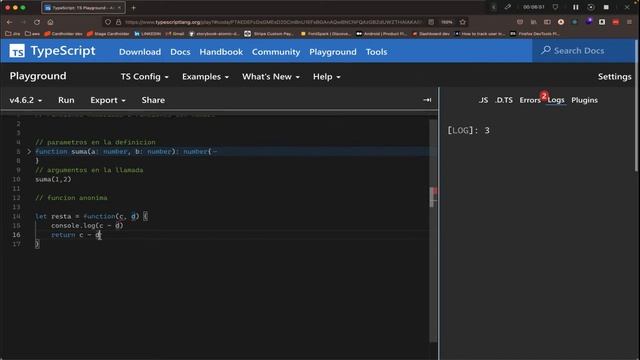Reload the page with the refresh icon

37,22
